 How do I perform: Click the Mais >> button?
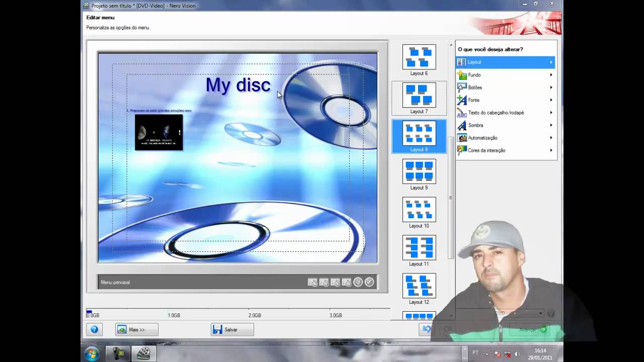click(x=137, y=330)
